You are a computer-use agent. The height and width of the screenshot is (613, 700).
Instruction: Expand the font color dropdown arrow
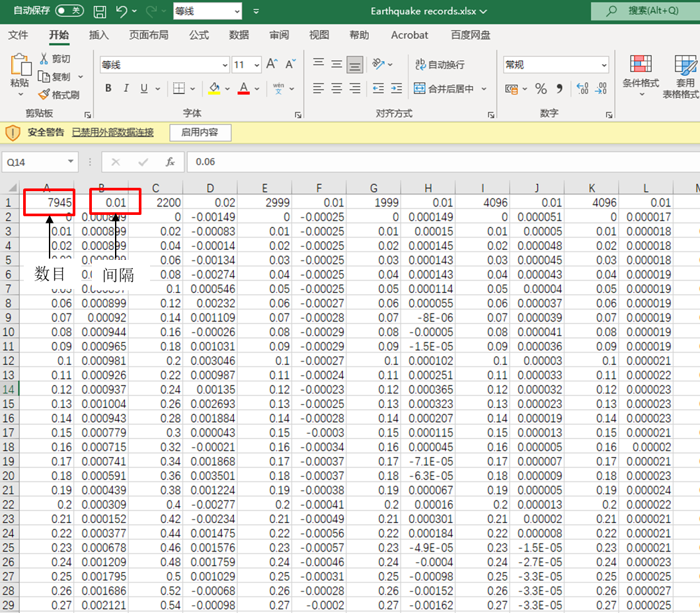click(257, 89)
